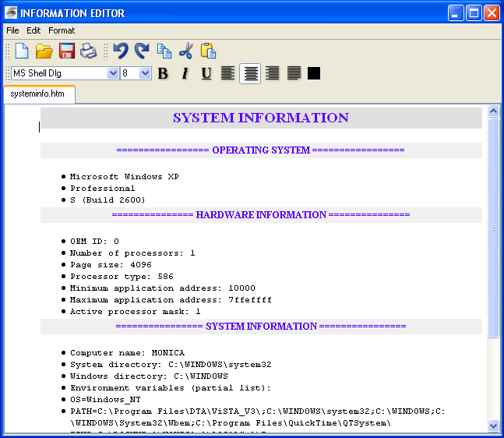This screenshot has width=504, height=438.
Task: Center align the text
Action: point(250,73)
